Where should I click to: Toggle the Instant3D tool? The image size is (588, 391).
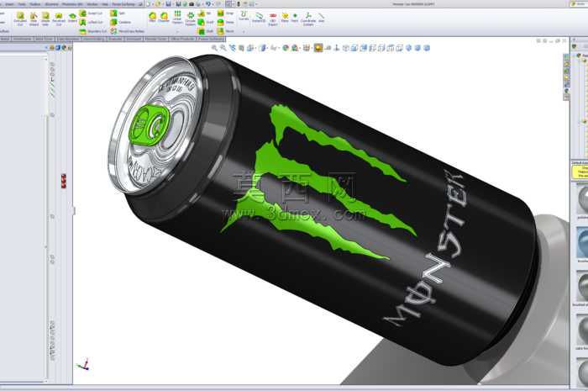coord(259,17)
